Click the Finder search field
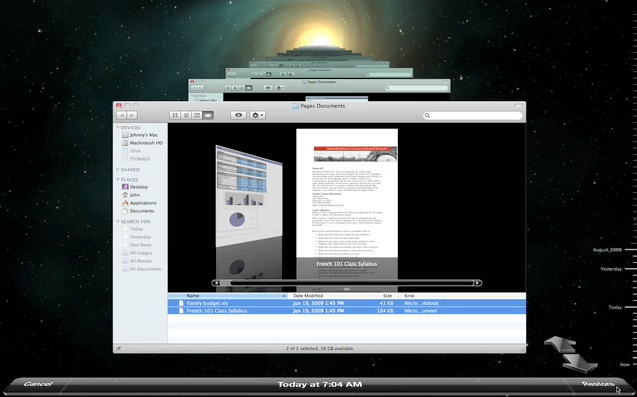637x397 pixels. [473, 115]
